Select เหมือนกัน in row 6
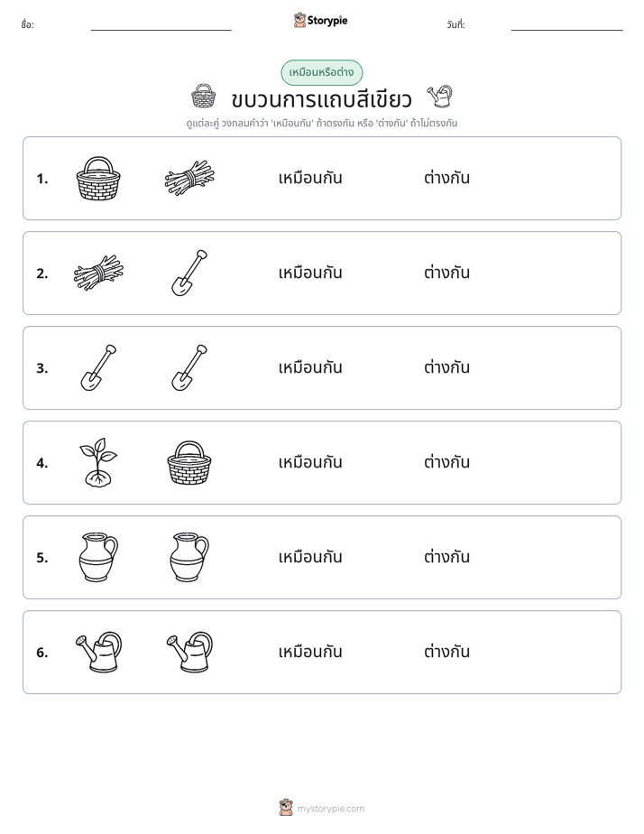Image resolution: width=644 pixels, height=834 pixels. pos(310,652)
